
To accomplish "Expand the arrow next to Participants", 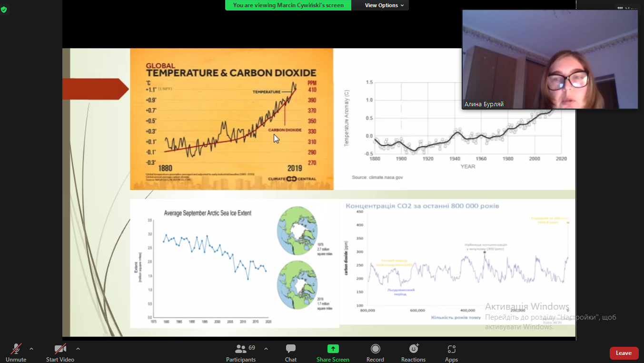I will tap(266, 349).
